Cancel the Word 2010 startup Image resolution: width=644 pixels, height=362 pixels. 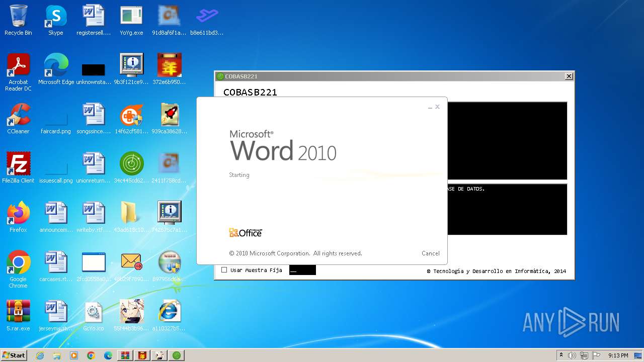[x=430, y=253]
